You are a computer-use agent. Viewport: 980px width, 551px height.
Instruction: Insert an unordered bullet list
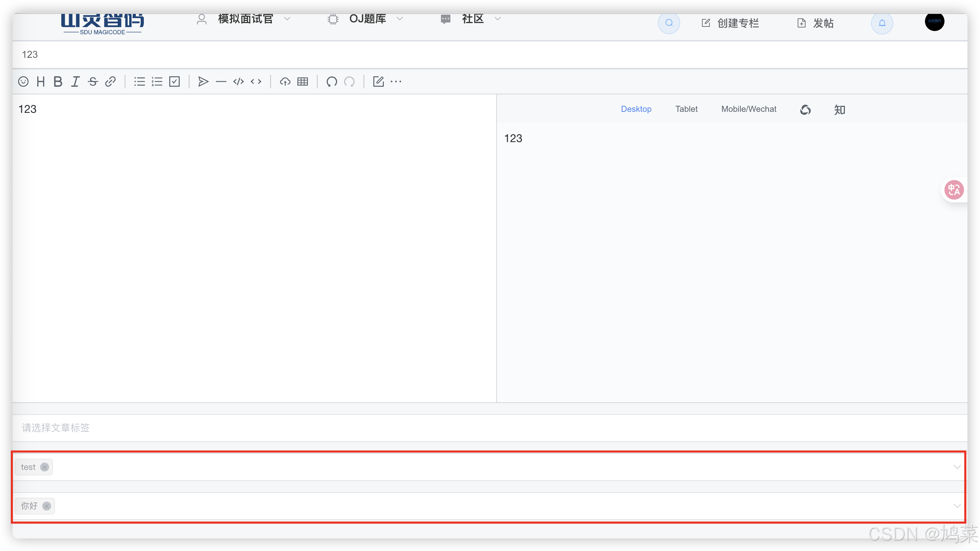tap(139, 82)
